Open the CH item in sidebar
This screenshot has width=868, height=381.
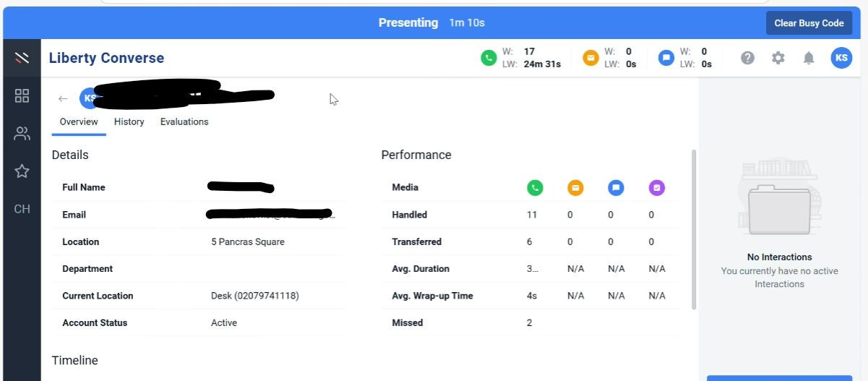tap(22, 209)
